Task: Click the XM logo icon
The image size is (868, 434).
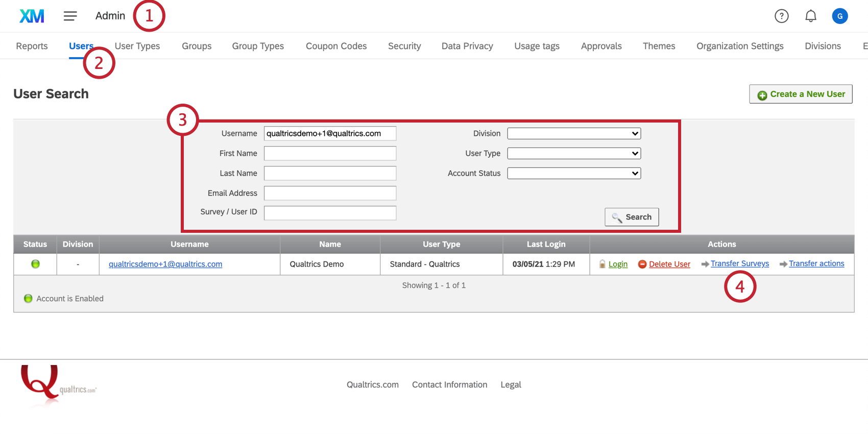Action: [32, 16]
